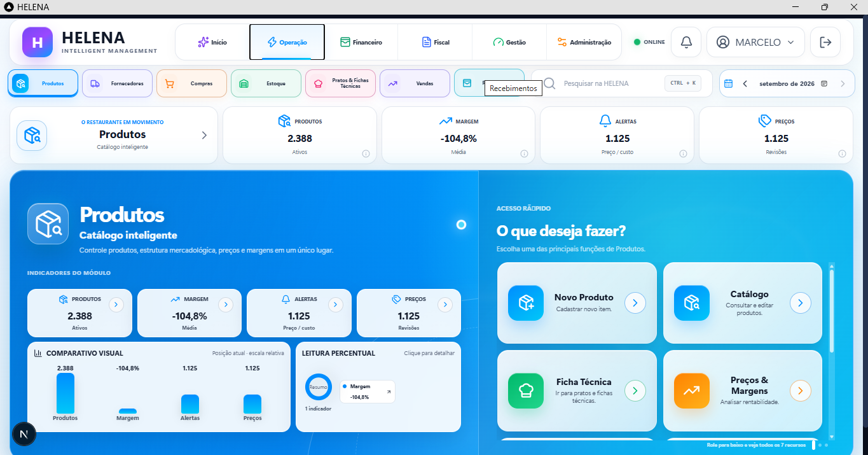Click the arrow icon on the Margem percentage chip

point(389,392)
